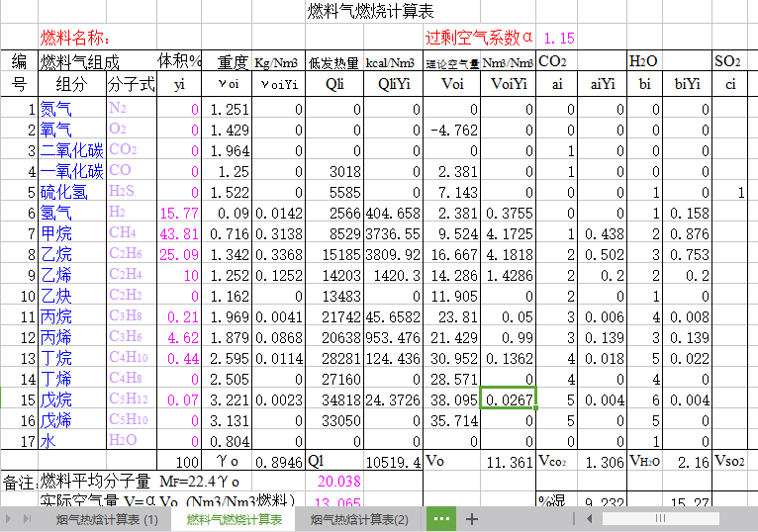Select the 组分 header cell

tap(72, 85)
